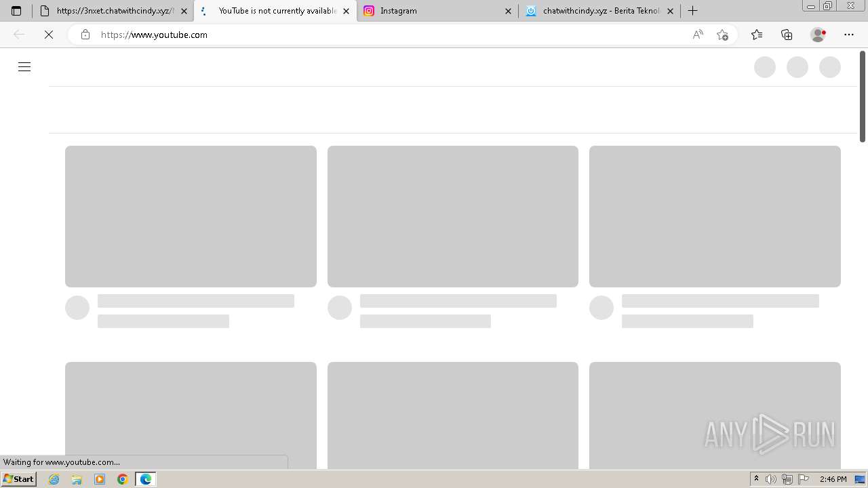Open the Windows Start menu

[18, 479]
